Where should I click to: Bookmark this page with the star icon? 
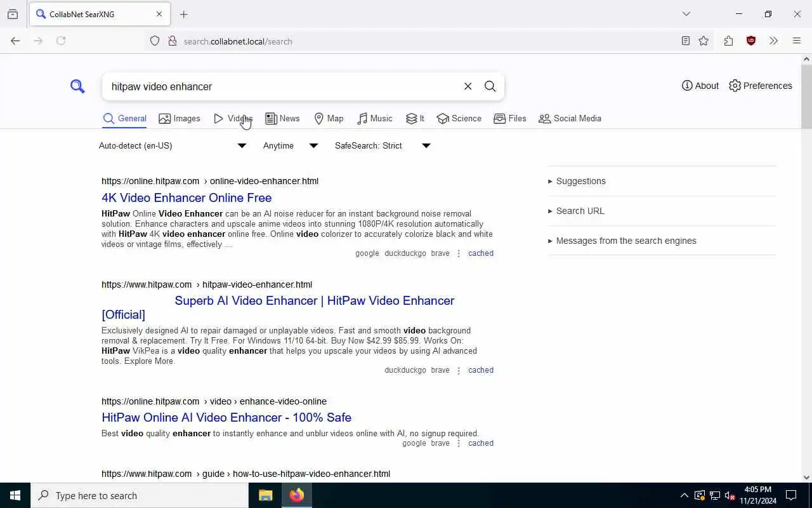click(704, 41)
